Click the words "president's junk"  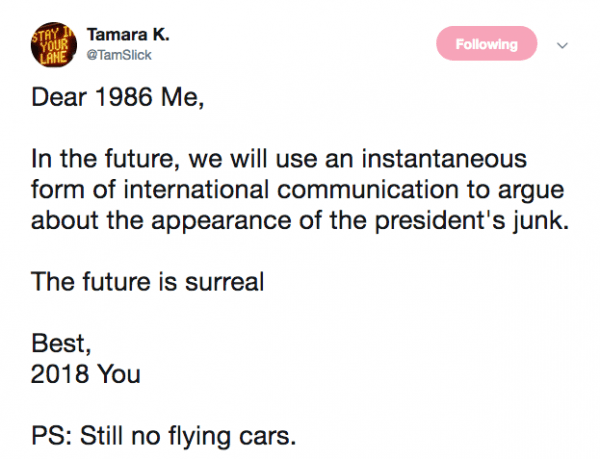[x=474, y=220]
